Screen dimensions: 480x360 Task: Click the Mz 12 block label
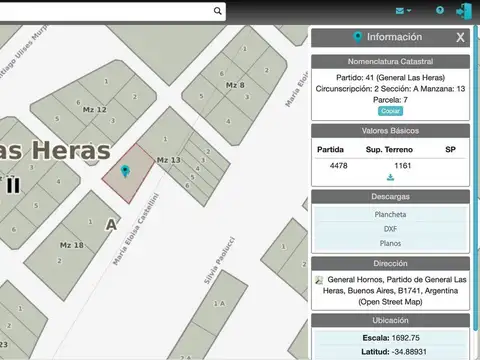pos(95,110)
